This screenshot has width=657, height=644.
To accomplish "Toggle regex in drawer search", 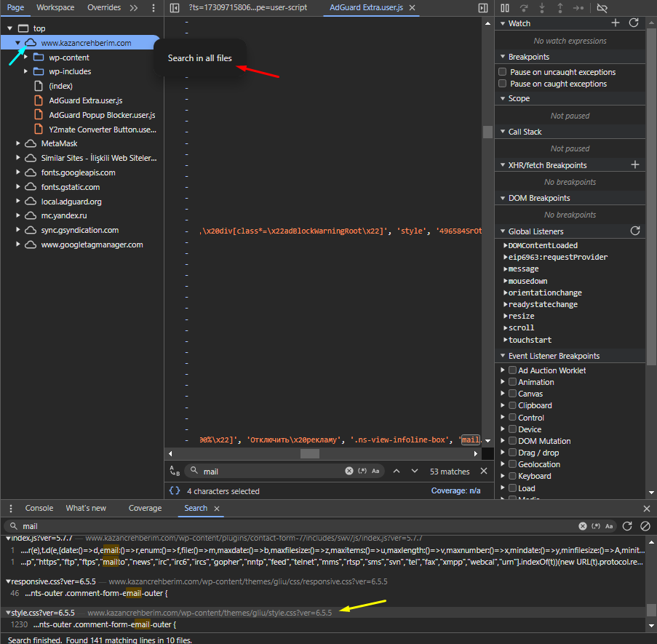I will click(596, 526).
